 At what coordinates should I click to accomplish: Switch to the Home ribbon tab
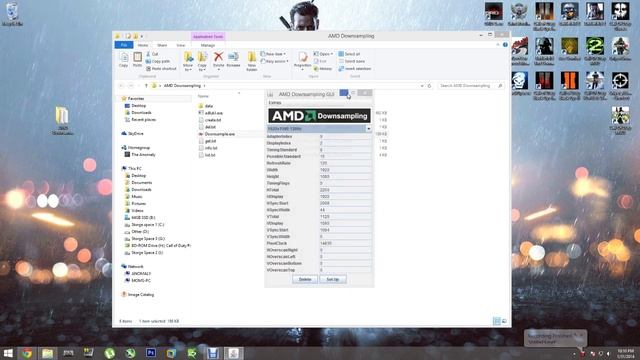click(143, 45)
